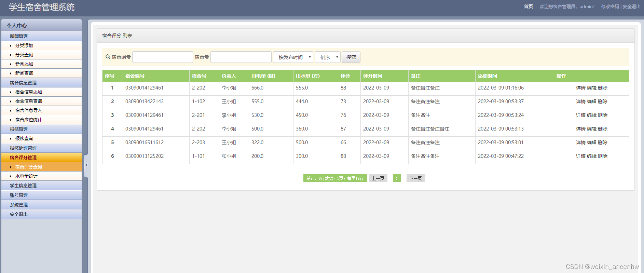Open the 倒序 order dropdown
The width and height of the screenshot is (644, 273).
tap(328, 57)
